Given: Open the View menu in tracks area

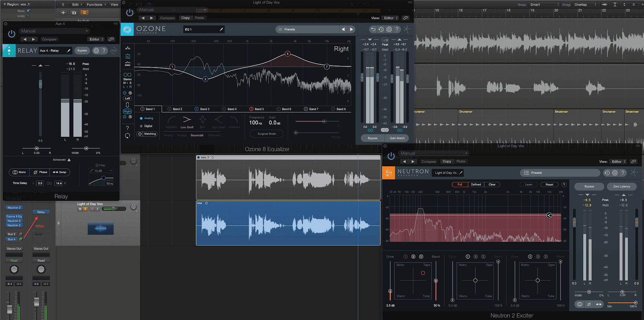Looking at the screenshot, I should [x=114, y=4].
